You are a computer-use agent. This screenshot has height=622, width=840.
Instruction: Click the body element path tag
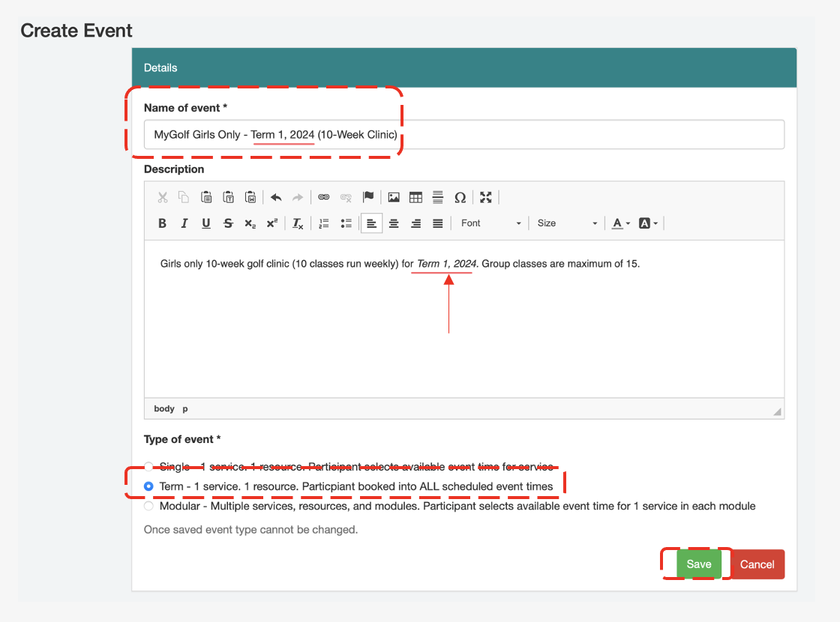point(164,408)
